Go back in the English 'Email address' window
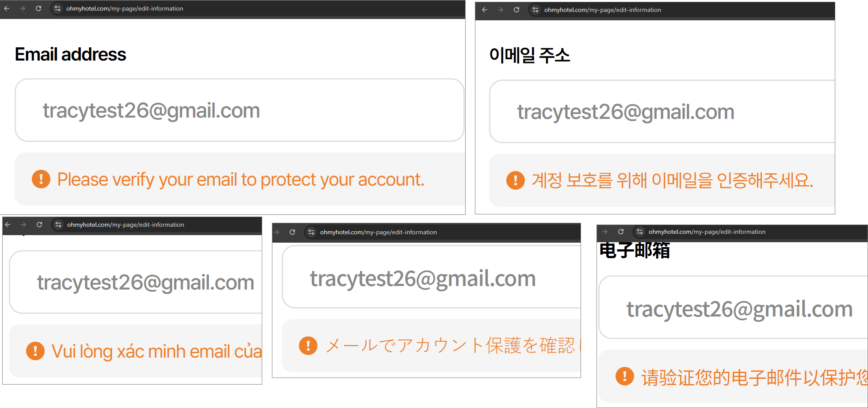Image resolution: width=868 pixels, height=408 pixels. [x=7, y=8]
